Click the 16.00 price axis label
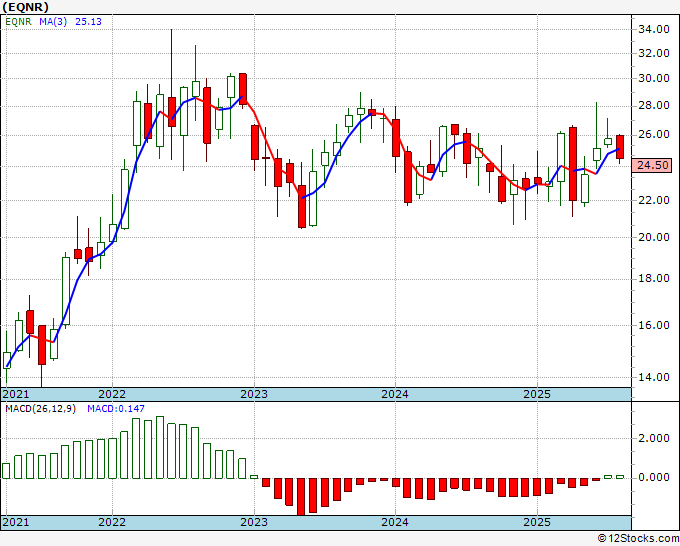Screen dimensions: 680x546 point(654,325)
